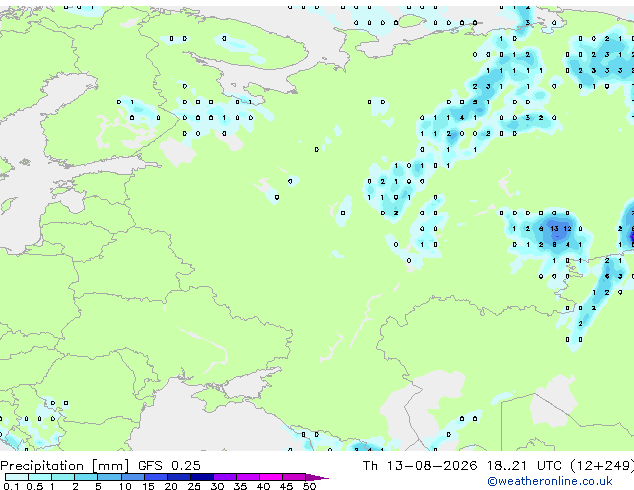Viewport: 634px width, 490px height.
Task: Click legend scale label '15'
Action: (x=148, y=486)
